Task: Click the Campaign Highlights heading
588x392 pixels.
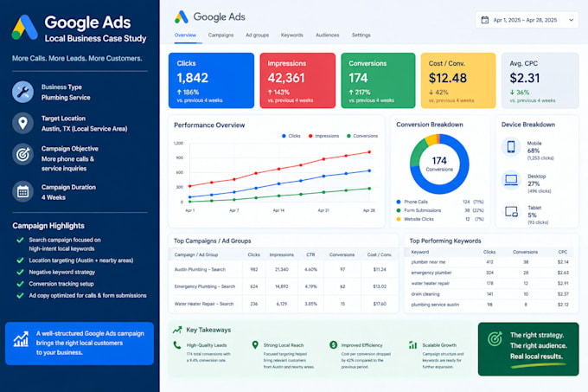Action: tap(48, 226)
